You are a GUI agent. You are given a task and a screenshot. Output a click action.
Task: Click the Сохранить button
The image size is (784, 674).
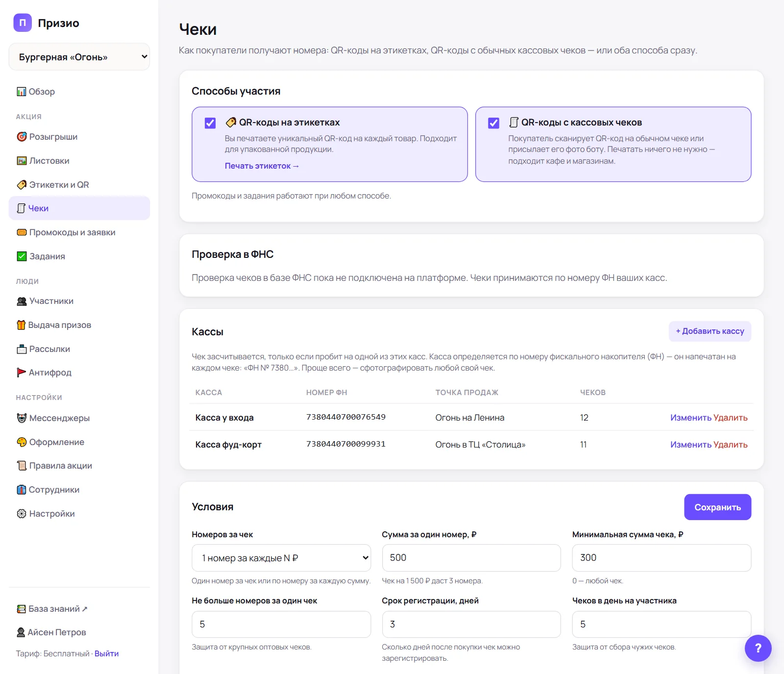(x=717, y=507)
